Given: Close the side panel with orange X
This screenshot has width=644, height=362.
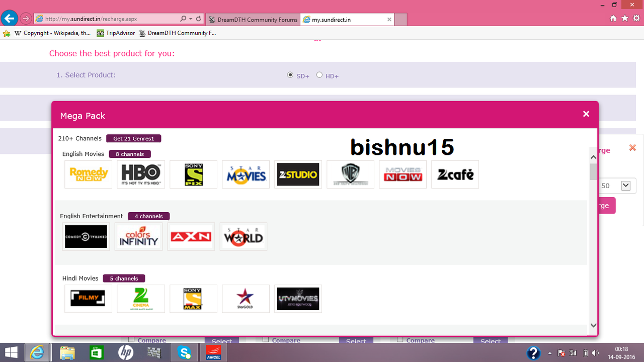Looking at the screenshot, I should coord(632,148).
